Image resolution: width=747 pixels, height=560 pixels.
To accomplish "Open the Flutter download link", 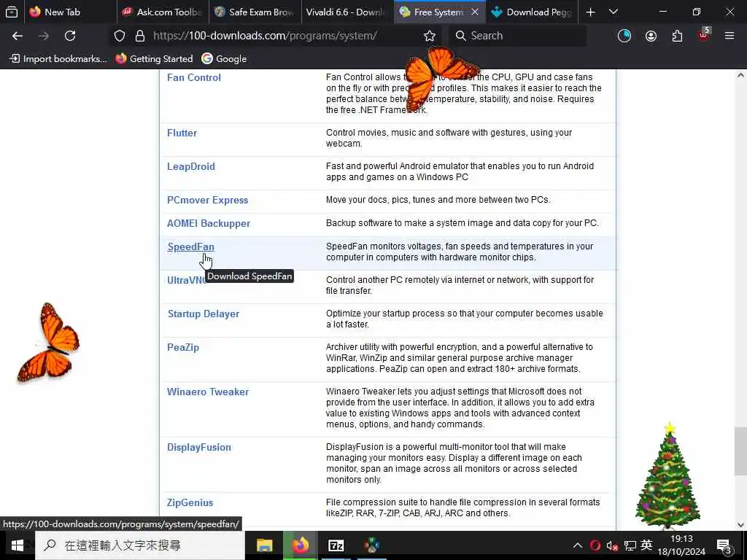I will (x=182, y=133).
